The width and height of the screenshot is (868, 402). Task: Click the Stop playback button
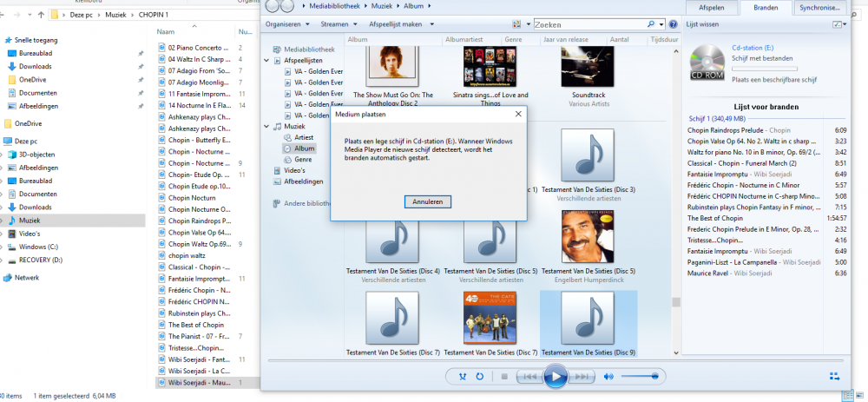[503, 376]
